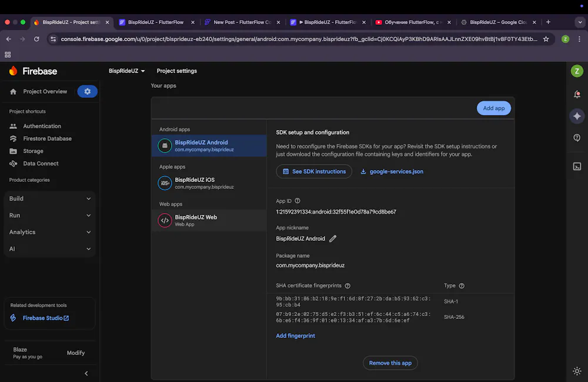The height and width of the screenshot is (382, 588).
Task: Switch to New Post - FlutterFlow tab
Action: (x=243, y=22)
